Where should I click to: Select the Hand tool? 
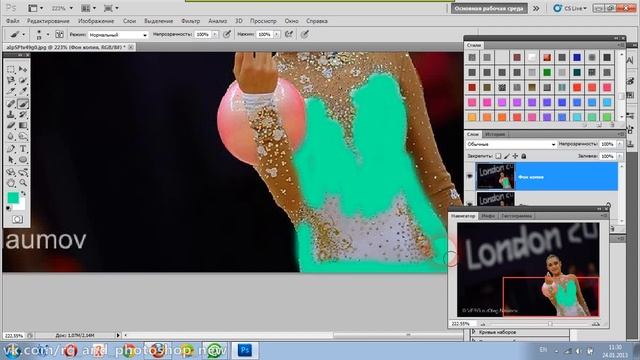click(x=11, y=183)
